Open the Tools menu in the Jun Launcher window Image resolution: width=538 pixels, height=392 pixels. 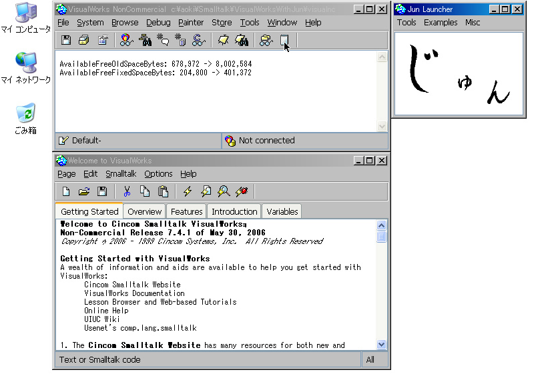click(x=407, y=23)
